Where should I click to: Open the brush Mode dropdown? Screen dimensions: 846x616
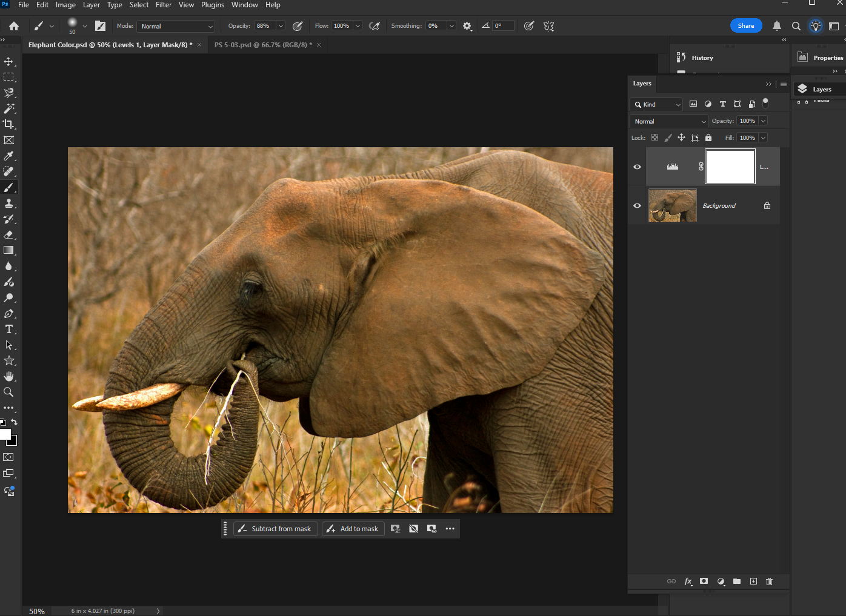[x=176, y=27]
